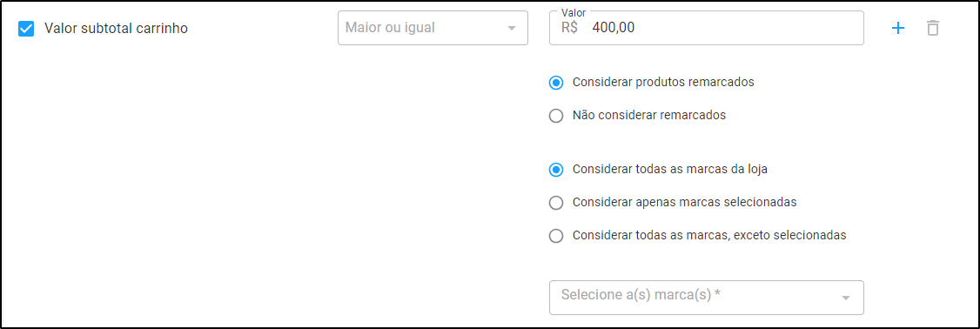Pick the 'Considerar apenas marcas selecionadas' radio button
This screenshot has width=980, height=329.
tap(555, 203)
